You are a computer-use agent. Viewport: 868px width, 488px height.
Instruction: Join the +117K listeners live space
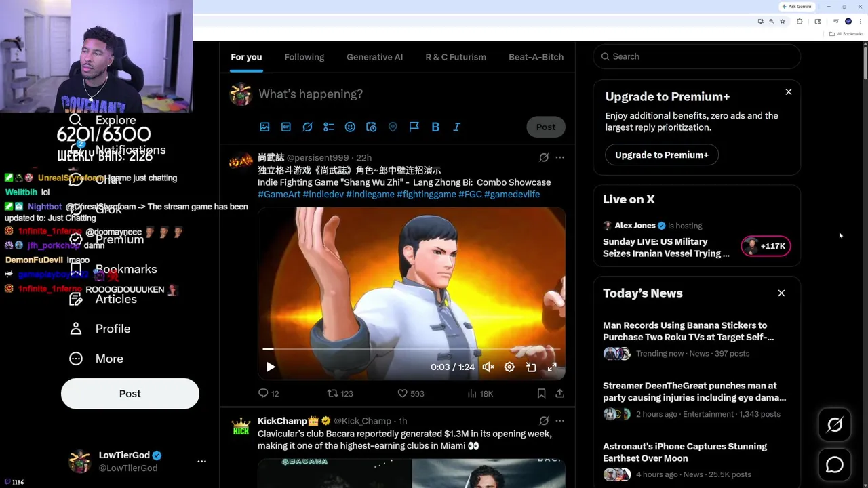766,246
